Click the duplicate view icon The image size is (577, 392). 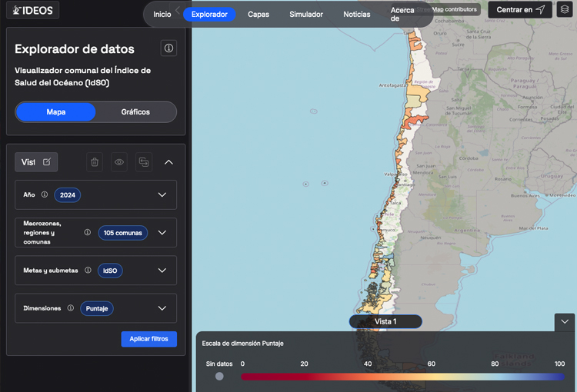pyautogui.click(x=144, y=162)
